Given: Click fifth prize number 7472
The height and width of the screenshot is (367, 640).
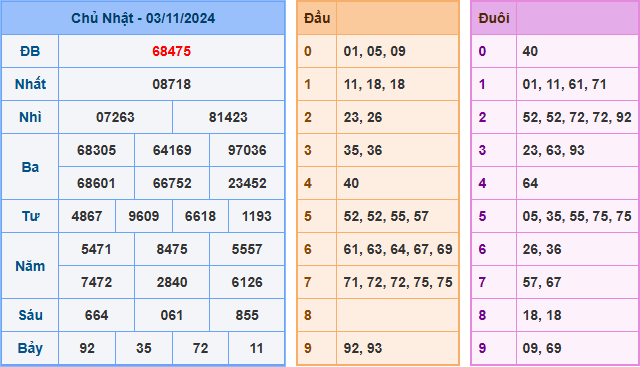Looking at the screenshot, I should point(96,282).
